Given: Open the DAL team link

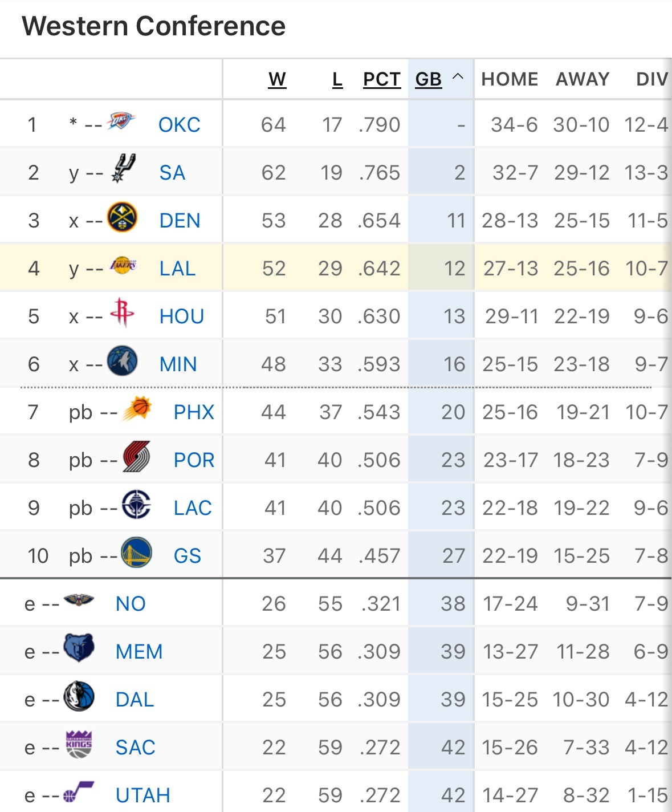Looking at the screenshot, I should coord(135,700).
